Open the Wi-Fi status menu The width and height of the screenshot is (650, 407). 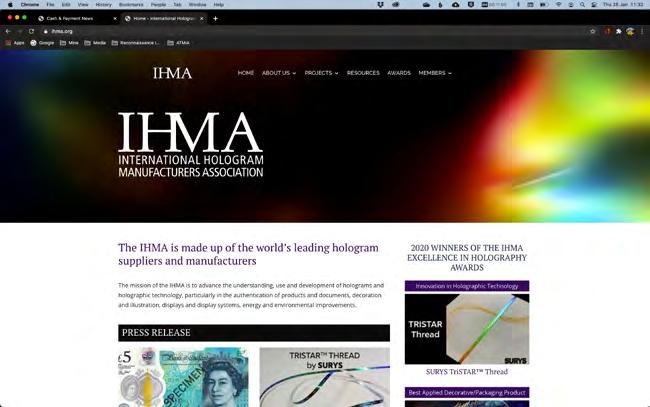coord(558,5)
